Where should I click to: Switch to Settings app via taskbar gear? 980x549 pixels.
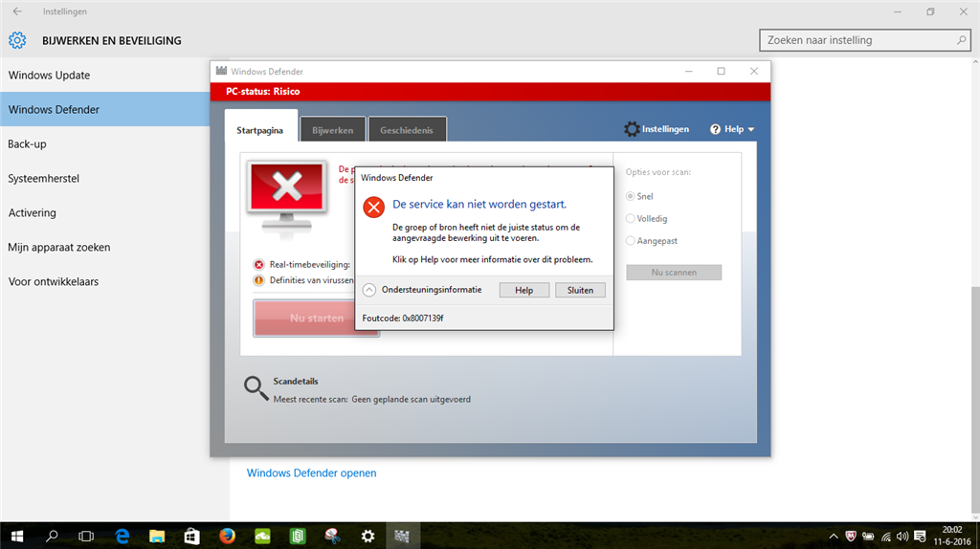point(368,536)
